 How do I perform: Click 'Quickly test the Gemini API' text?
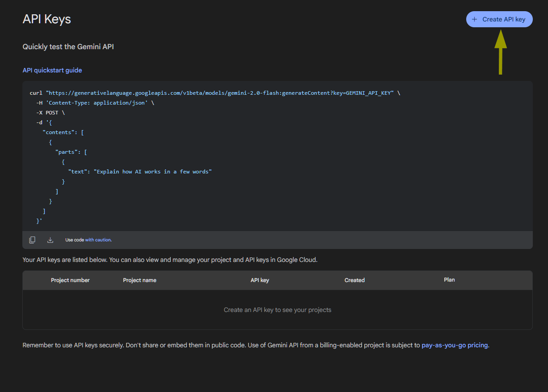68,46
